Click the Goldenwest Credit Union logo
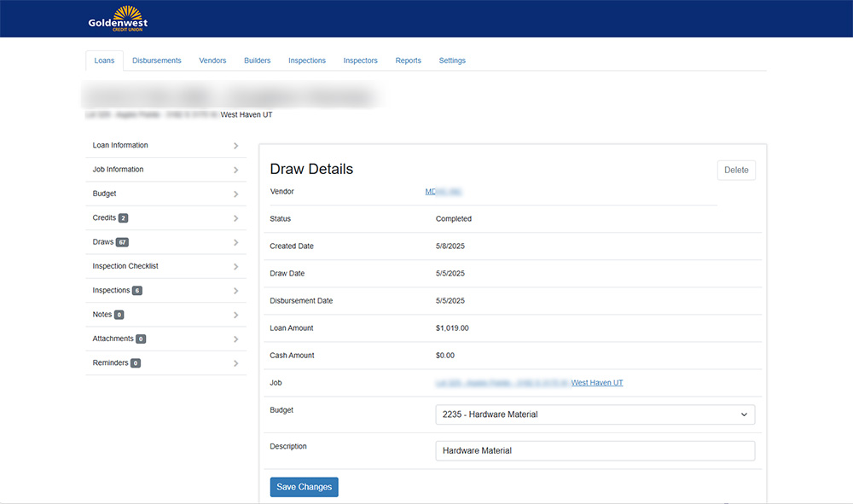The height and width of the screenshot is (504, 853). coord(118,18)
